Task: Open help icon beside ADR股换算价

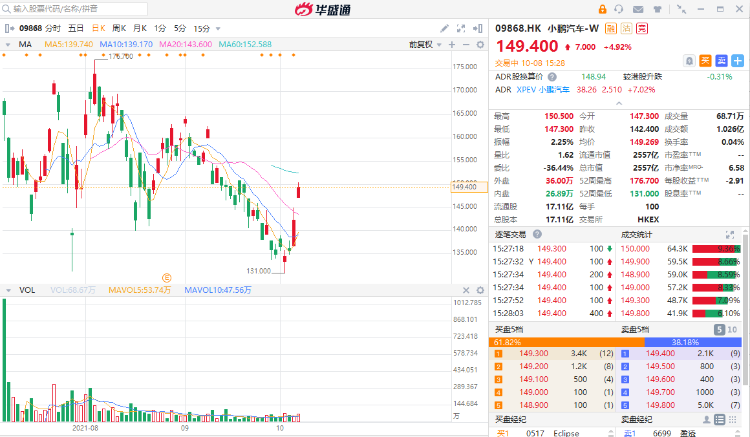Action: point(552,77)
